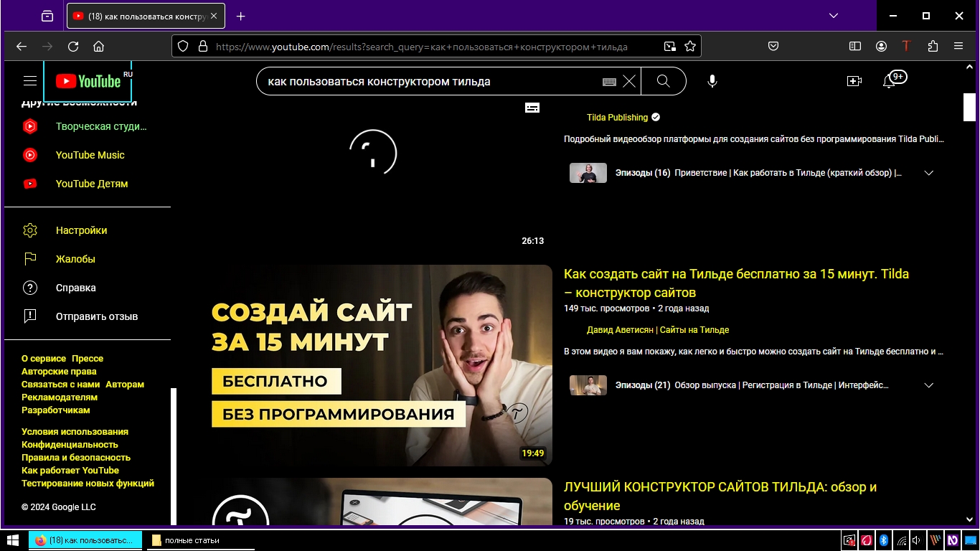Close the YouTube tab
The width and height of the screenshot is (980, 551).
click(x=214, y=16)
